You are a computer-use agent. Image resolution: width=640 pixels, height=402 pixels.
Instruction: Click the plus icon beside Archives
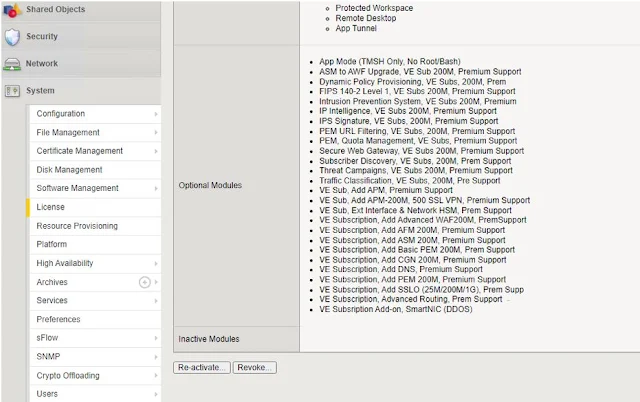coord(144,283)
